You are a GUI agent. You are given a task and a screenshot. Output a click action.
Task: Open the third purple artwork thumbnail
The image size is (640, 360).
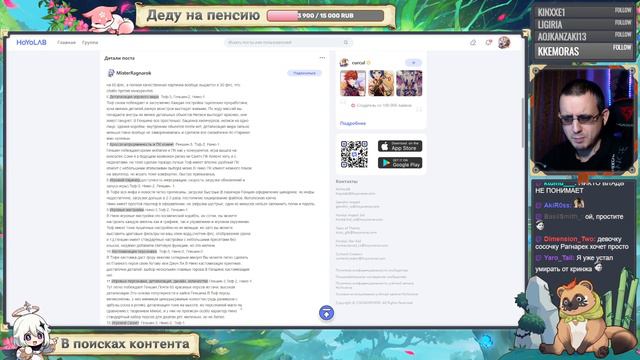(409, 83)
